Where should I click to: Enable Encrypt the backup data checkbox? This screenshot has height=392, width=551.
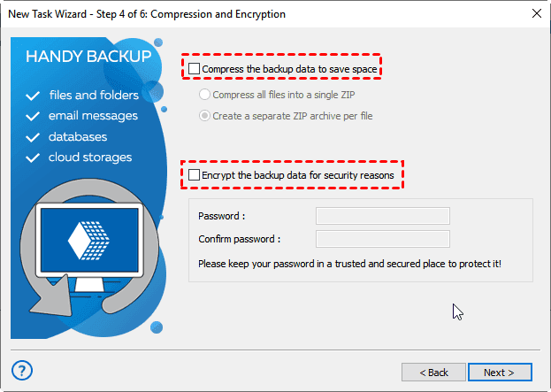[195, 176]
